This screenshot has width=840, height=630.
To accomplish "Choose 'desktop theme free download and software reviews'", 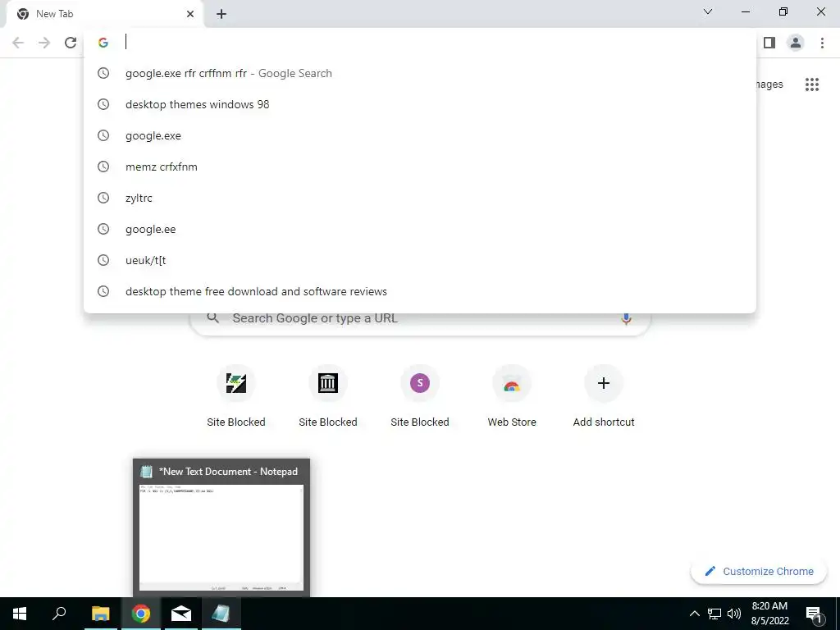I will coord(420,291).
